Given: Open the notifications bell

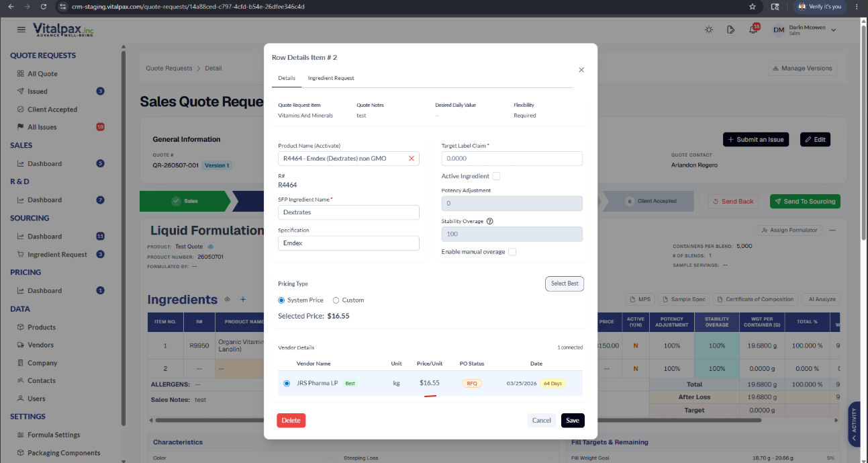Looking at the screenshot, I should pyautogui.click(x=753, y=30).
